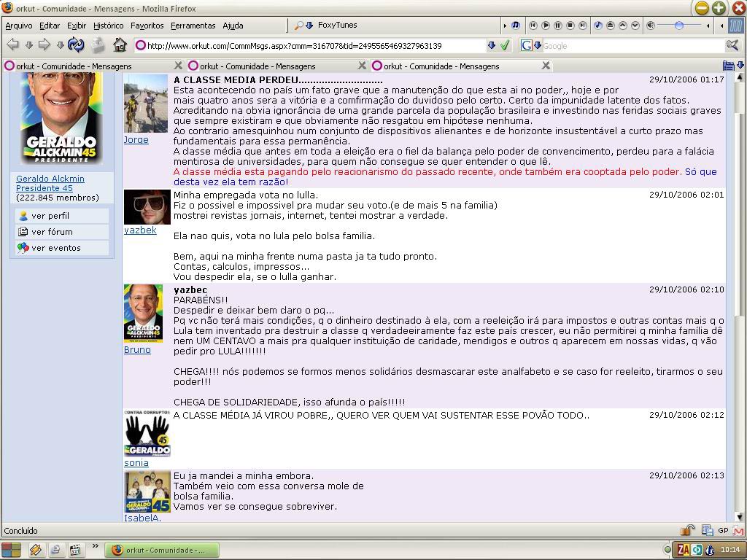
Task: Click the Windows Start button
Action: [x=10, y=550]
